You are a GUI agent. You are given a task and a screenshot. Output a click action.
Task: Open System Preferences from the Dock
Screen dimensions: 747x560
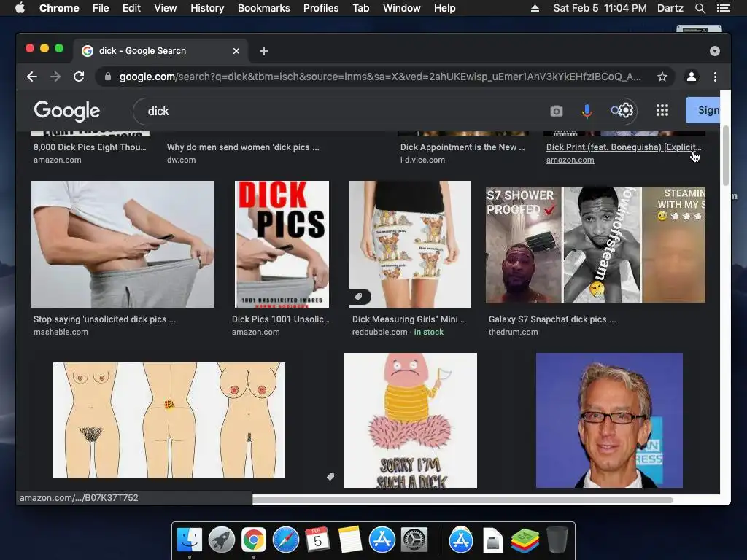pyautogui.click(x=414, y=540)
